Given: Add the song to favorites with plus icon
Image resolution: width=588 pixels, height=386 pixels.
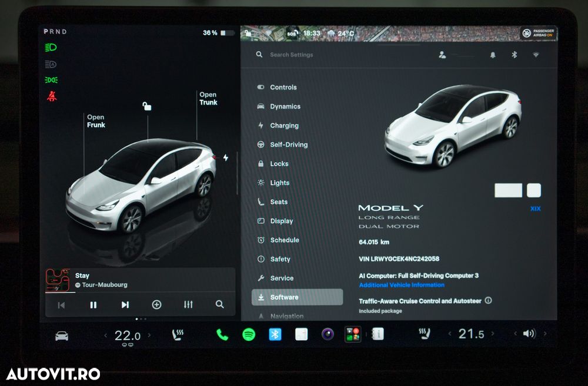Looking at the screenshot, I should click(x=157, y=305).
